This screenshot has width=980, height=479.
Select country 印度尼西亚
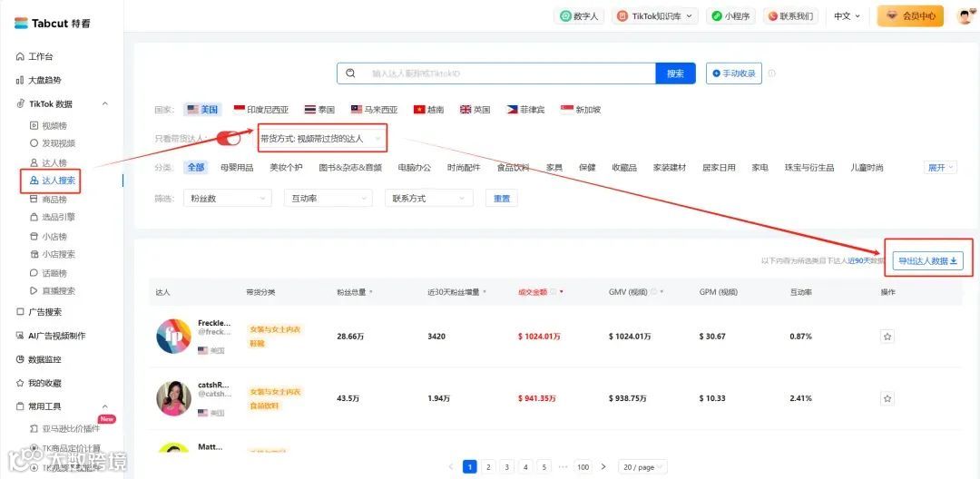tap(261, 109)
